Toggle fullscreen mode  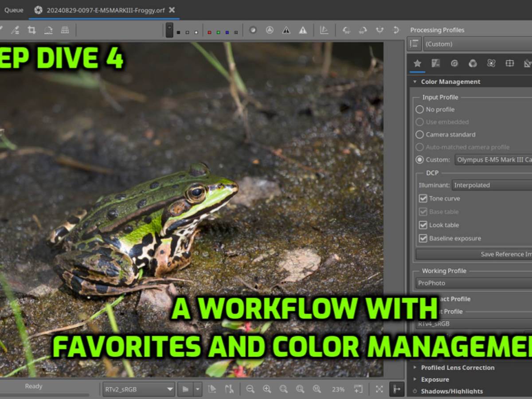tap(379, 389)
